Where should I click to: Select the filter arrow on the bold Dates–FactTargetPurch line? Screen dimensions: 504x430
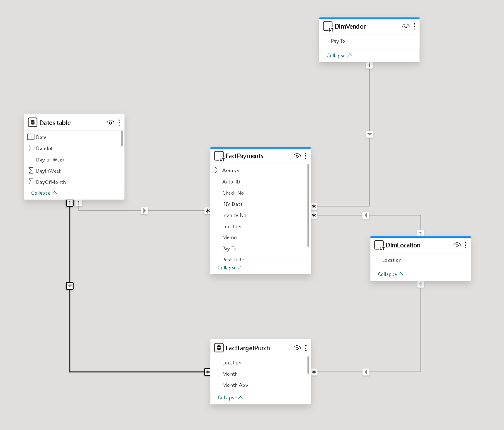pyautogui.click(x=70, y=286)
